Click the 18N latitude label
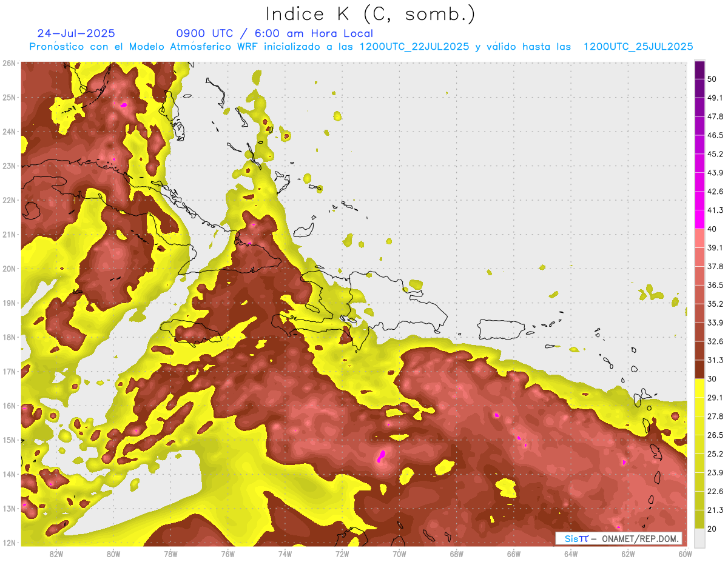Image resolution: width=728 pixels, height=562 pixels. click(x=9, y=337)
